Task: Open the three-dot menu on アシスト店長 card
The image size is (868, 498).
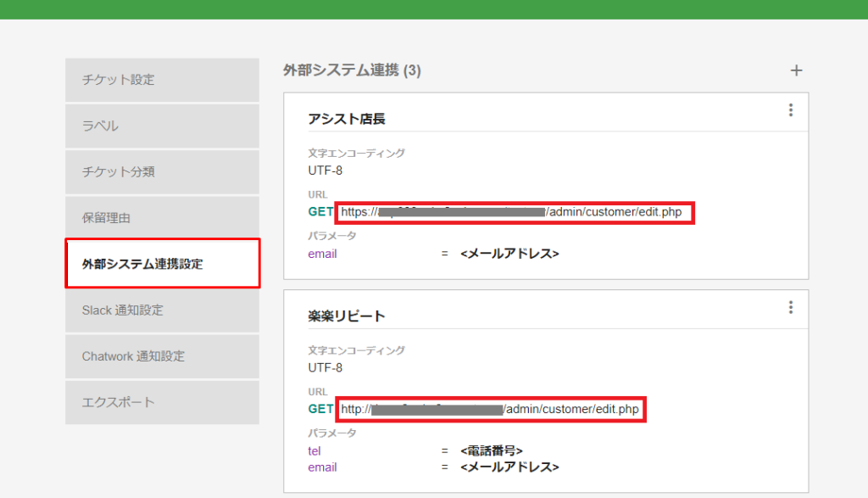Action: pyautogui.click(x=790, y=110)
